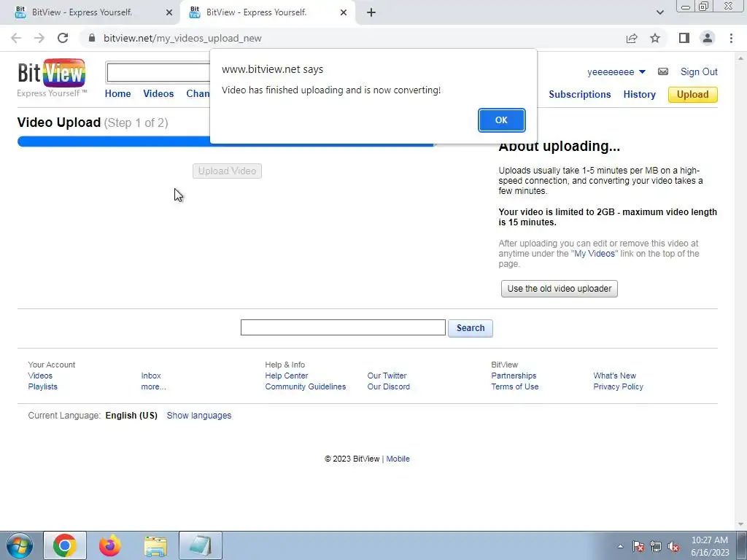The image size is (747, 560).
Task: Open the What's New link
Action: (x=614, y=376)
